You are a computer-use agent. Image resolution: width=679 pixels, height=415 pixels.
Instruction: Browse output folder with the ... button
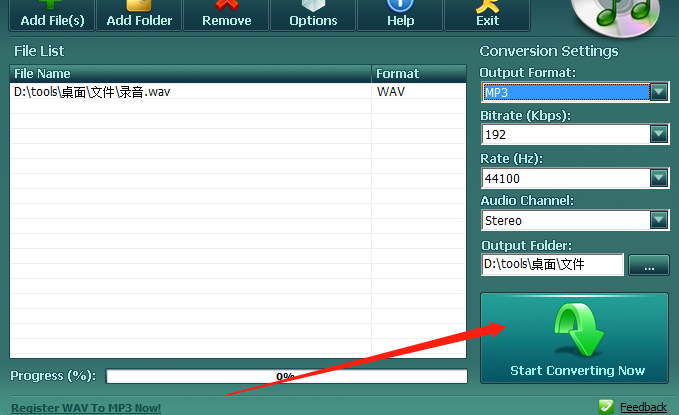coord(649,265)
